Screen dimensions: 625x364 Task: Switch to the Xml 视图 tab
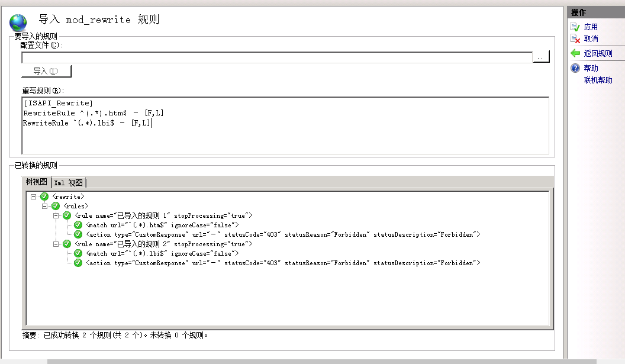69,182
